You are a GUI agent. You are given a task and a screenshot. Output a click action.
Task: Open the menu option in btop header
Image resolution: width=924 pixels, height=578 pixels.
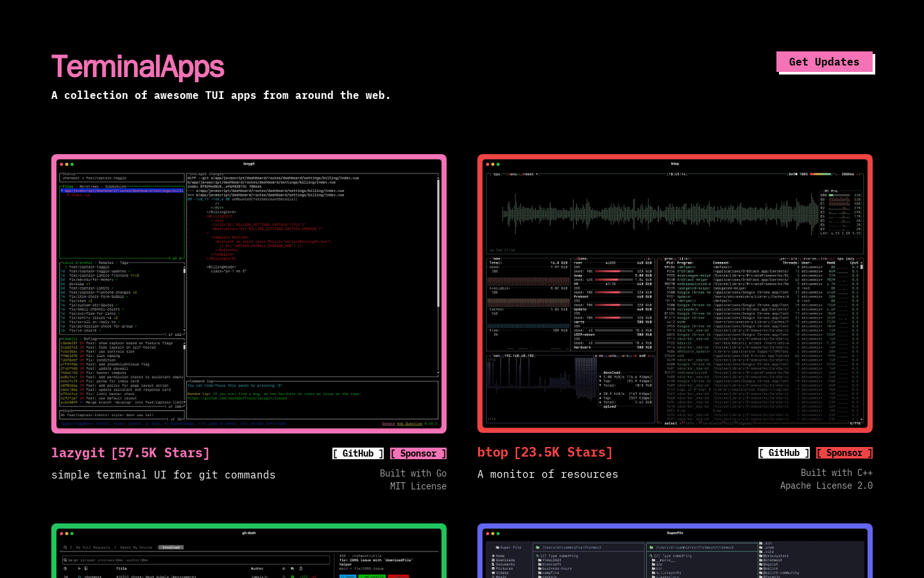511,174
